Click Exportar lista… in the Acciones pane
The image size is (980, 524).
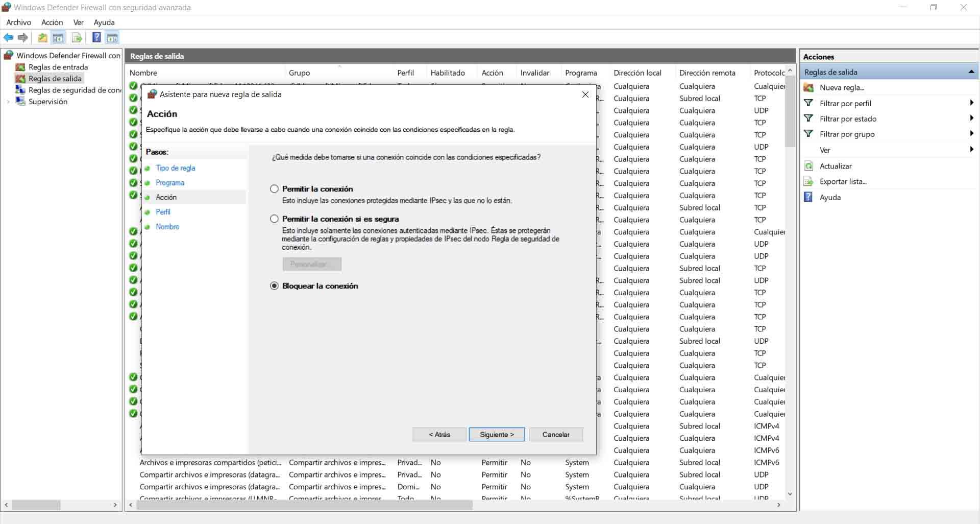[x=843, y=181]
